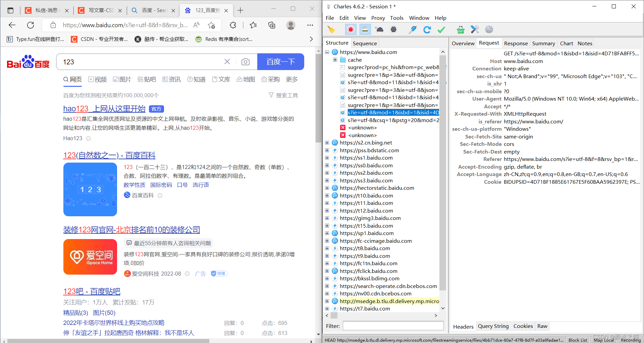644x343 pixels.
Task: Open the Tools menu in Charles
Action: click(x=396, y=18)
